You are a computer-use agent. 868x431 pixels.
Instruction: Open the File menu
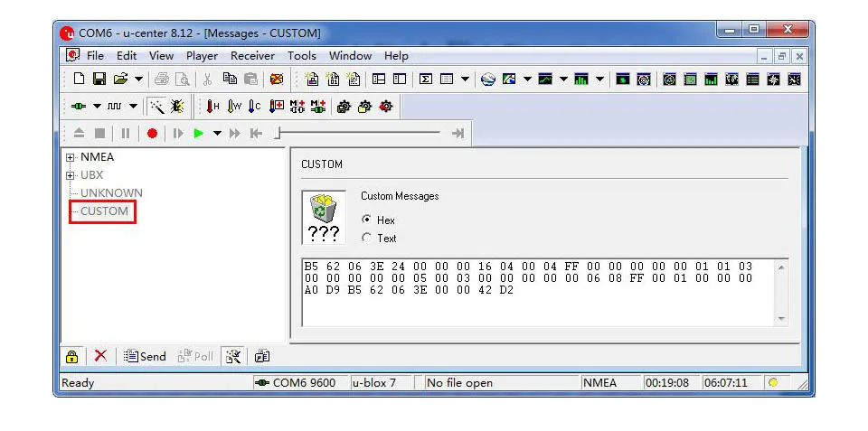[95, 56]
